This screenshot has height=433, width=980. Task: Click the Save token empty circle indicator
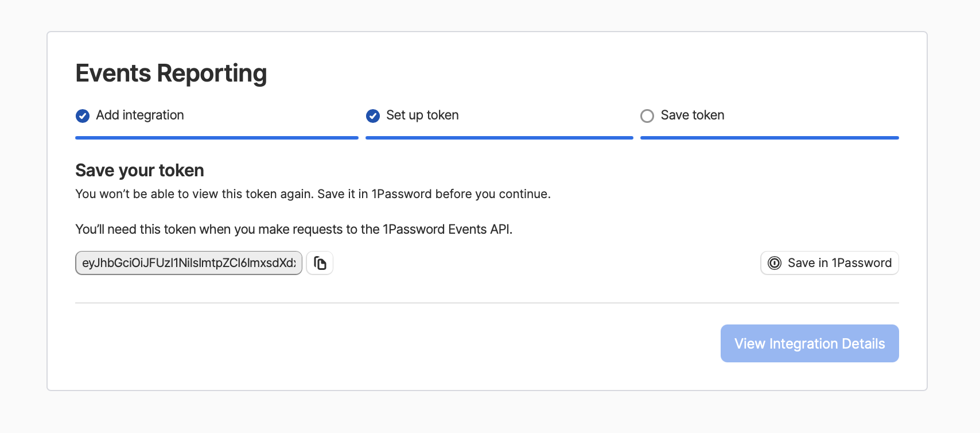647,116
